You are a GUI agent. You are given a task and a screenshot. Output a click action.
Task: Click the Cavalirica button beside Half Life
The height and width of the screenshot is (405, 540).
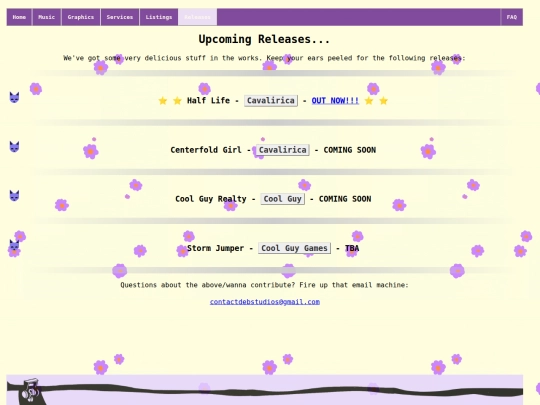(x=271, y=101)
